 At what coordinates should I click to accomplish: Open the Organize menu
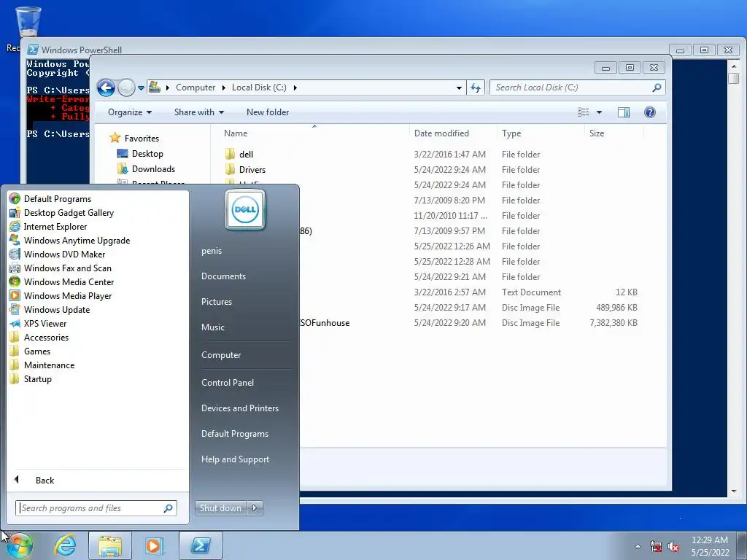(130, 112)
